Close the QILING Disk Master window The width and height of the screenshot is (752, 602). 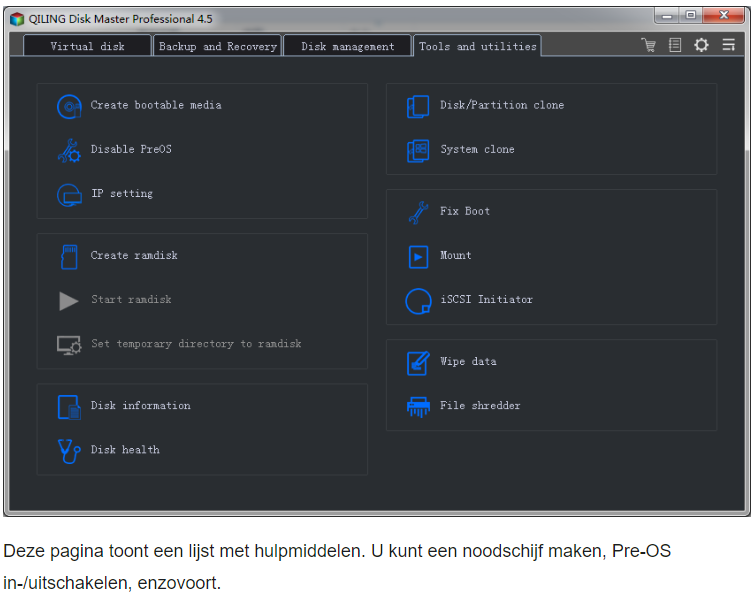pos(724,16)
